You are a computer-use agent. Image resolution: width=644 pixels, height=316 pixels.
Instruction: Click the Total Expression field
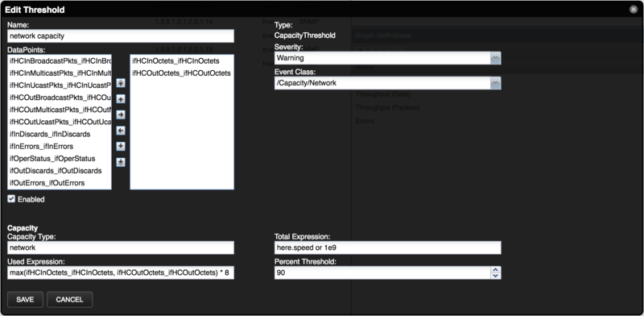point(388,247)
